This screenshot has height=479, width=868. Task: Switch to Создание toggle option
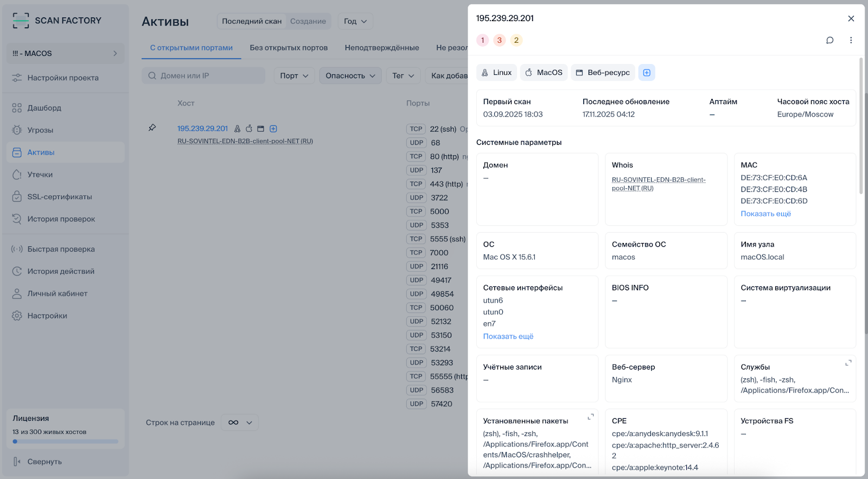point(308,21)
